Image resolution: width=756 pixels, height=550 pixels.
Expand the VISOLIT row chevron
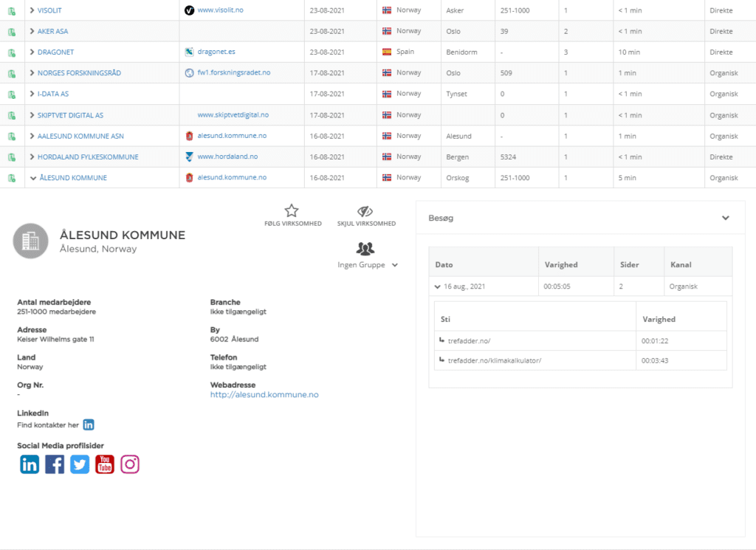coord(32,10)
